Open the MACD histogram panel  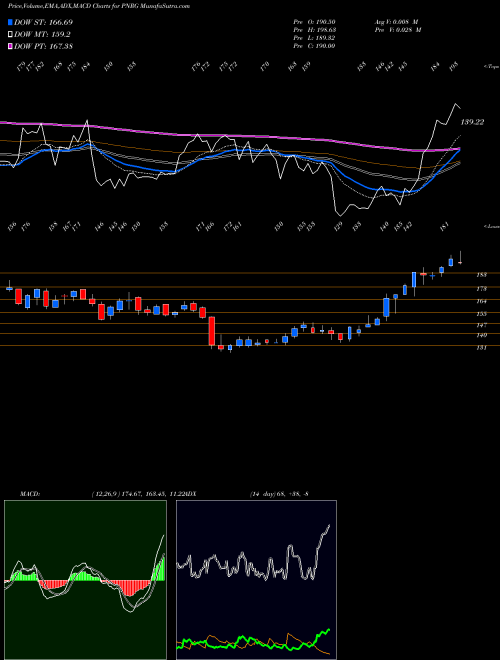(x=85, y=580)
